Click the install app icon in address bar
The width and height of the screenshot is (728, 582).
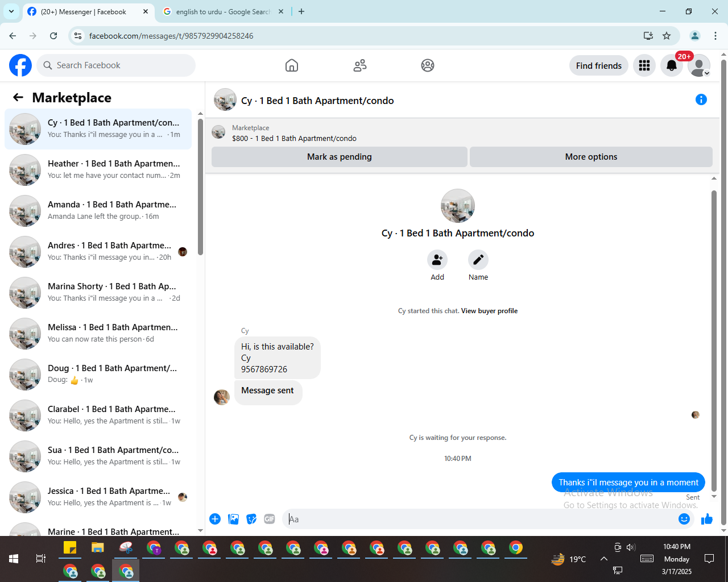pos(648,36)
